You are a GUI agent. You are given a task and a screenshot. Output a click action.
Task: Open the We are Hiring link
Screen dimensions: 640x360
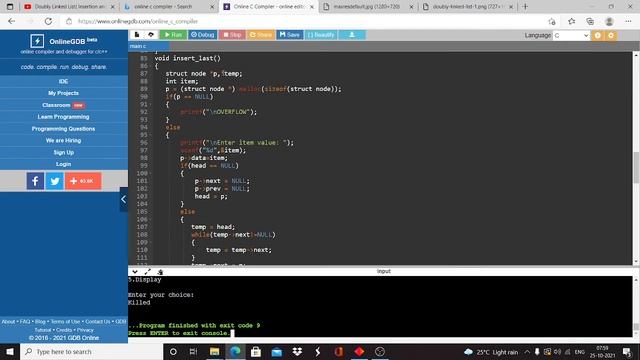pos(63,140)
